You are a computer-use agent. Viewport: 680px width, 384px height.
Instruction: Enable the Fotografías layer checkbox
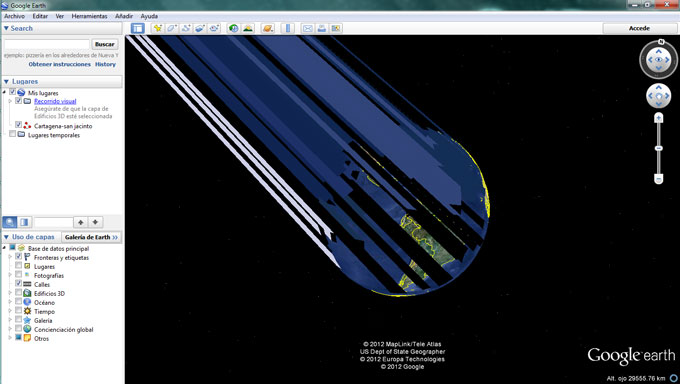(x=18, y=275)
